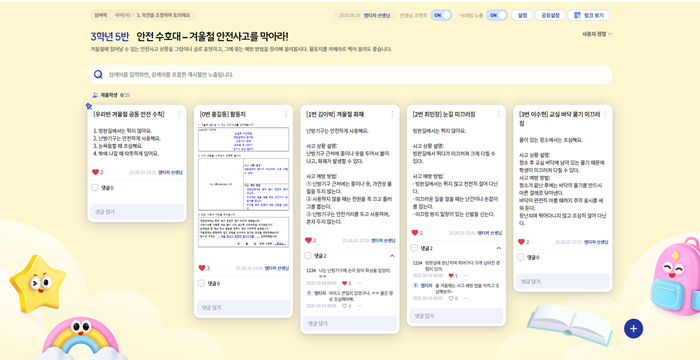The height and width of the screenshot is (360, 700).
Task: Click the comment bubble icon on the 3번 이수현 card
Action: coord(521,257)
